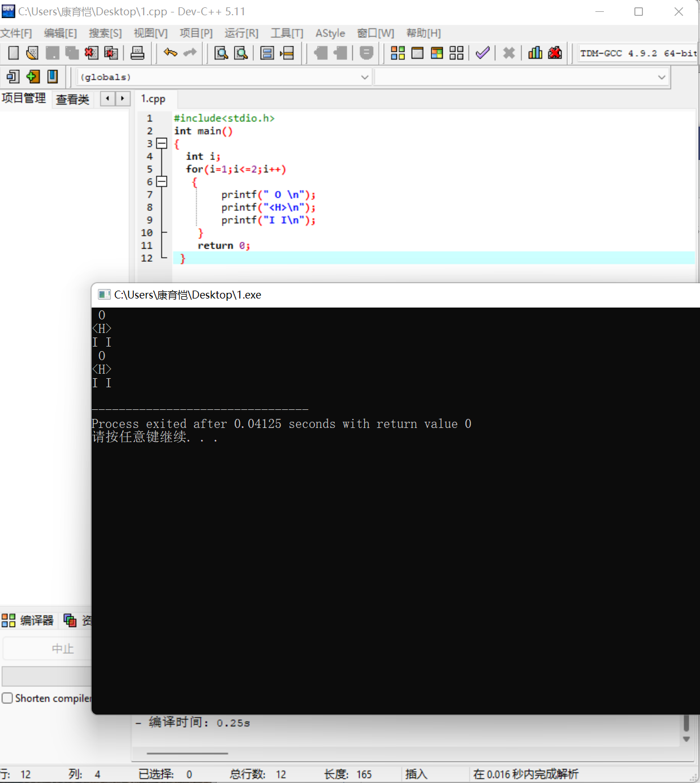Image resolution: width=700 pixels, height=783 pixels.
Task: Click the horizontal scrollbar under compile log
Action: tap(187, 753)
